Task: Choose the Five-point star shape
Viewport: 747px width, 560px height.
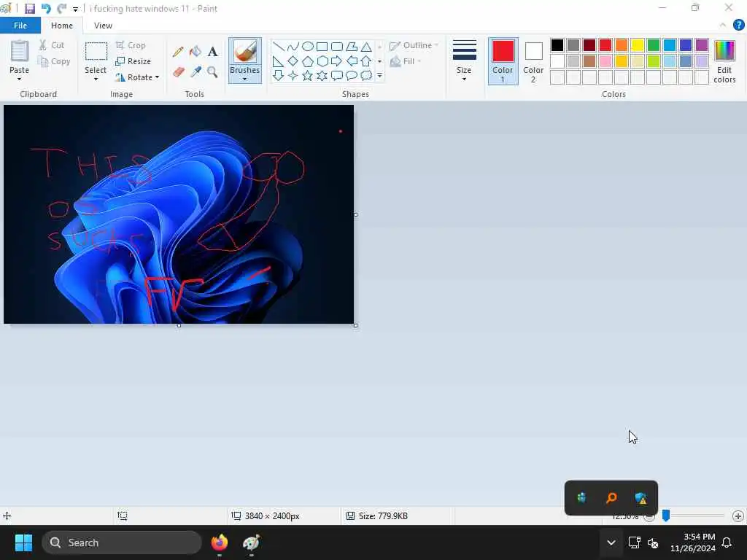Action: 308,75
